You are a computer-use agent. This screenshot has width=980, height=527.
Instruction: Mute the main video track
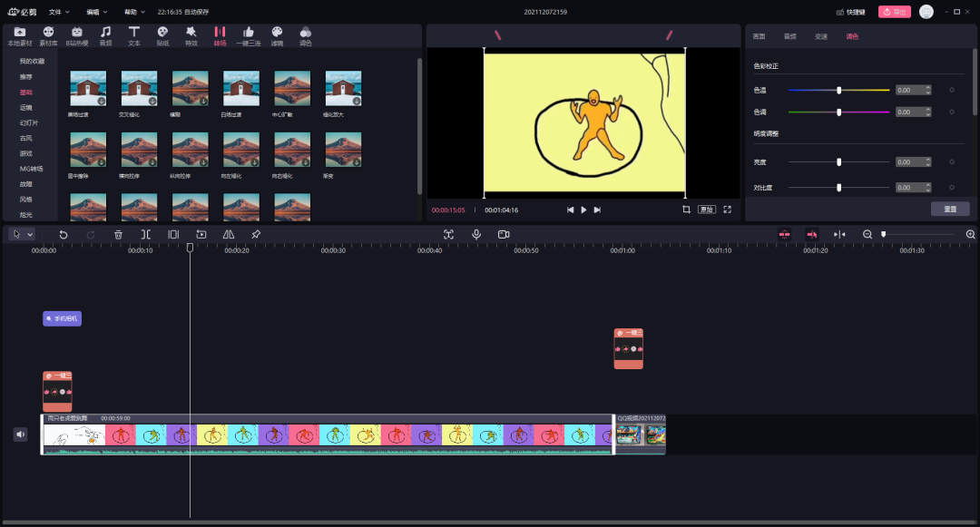20,434
